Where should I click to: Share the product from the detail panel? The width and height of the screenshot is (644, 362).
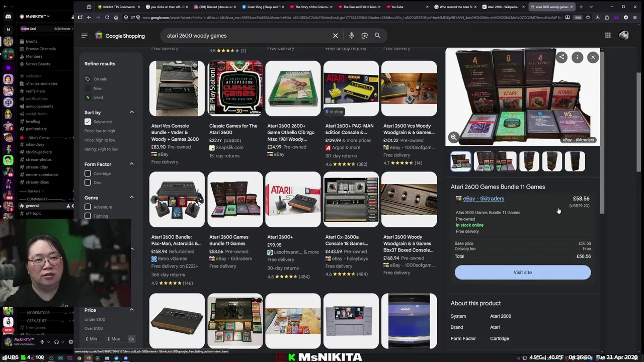click(x=561, y=57)
